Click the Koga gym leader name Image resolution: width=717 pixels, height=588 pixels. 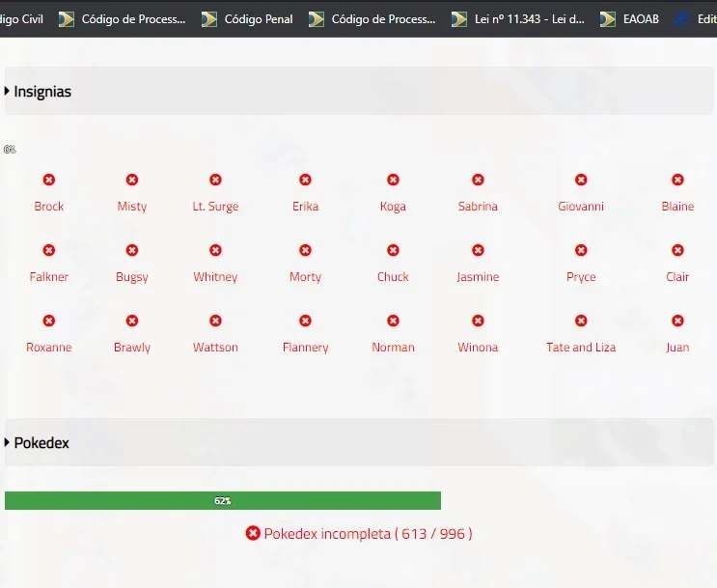(x=393, y=207)
